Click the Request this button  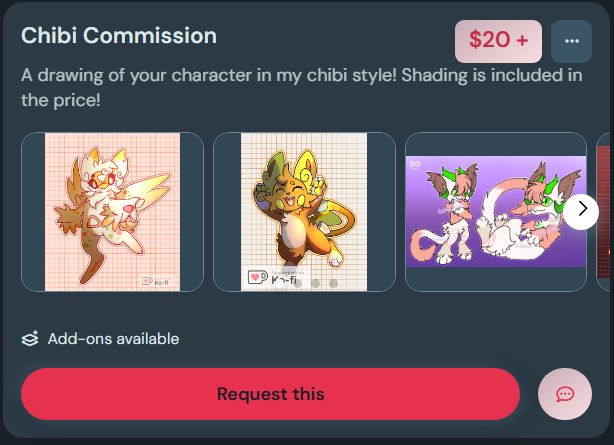271,394
